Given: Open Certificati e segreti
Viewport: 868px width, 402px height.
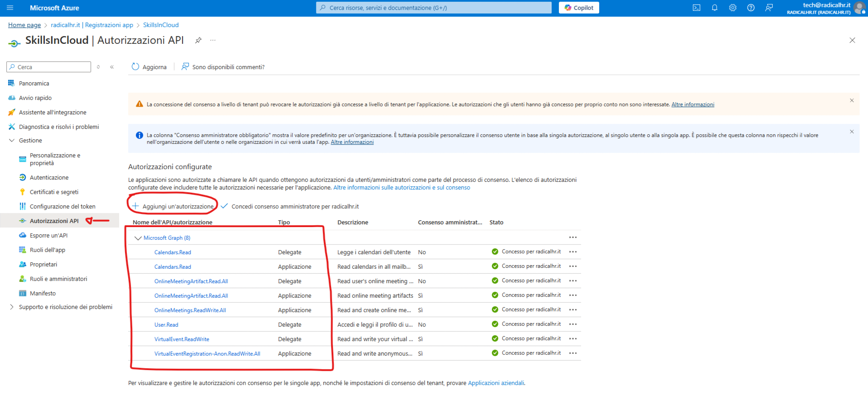Looking at the screenshot, I should pos(54,192).
